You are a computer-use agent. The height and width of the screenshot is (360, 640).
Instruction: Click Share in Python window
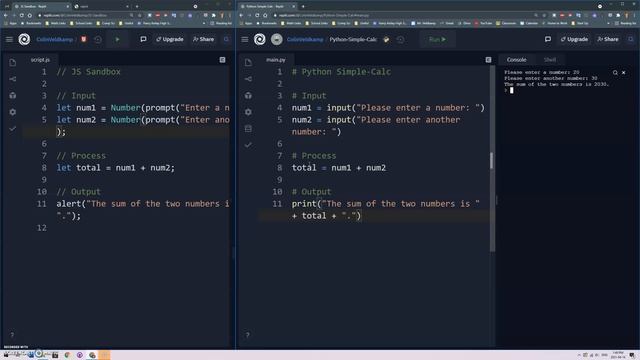608,40
